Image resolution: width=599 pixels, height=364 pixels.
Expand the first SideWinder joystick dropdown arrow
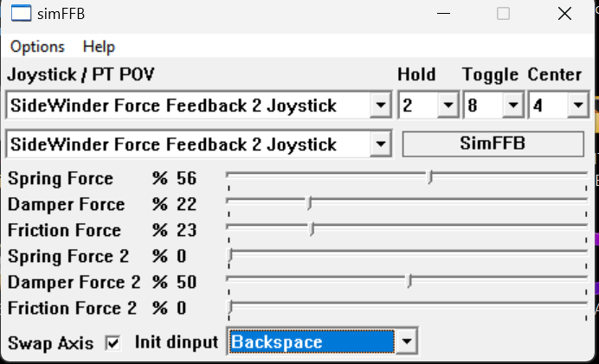pyautogui.click(x=380, y=105)
